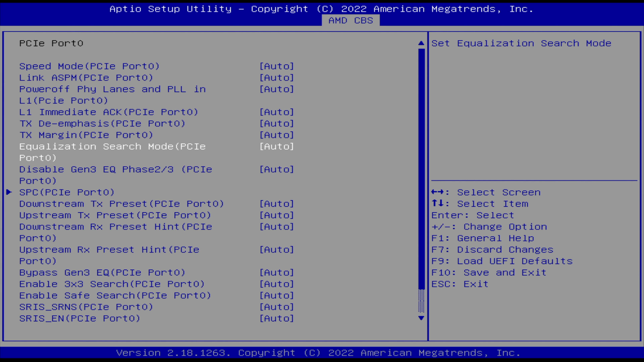Change Enable 3x3 Search Auto value
Image resolution: width=644 pixels, height=362 pixels.
[x=277, y=284]
